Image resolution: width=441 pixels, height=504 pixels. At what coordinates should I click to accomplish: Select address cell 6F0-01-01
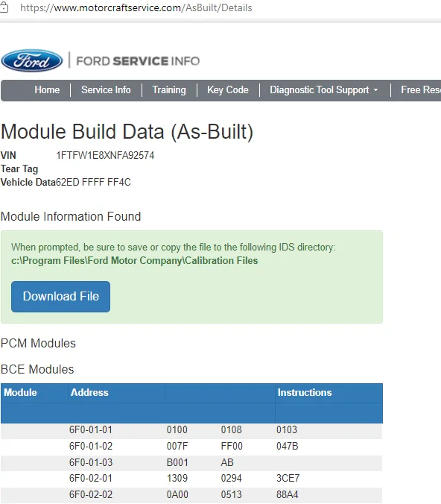coord(91,429)
